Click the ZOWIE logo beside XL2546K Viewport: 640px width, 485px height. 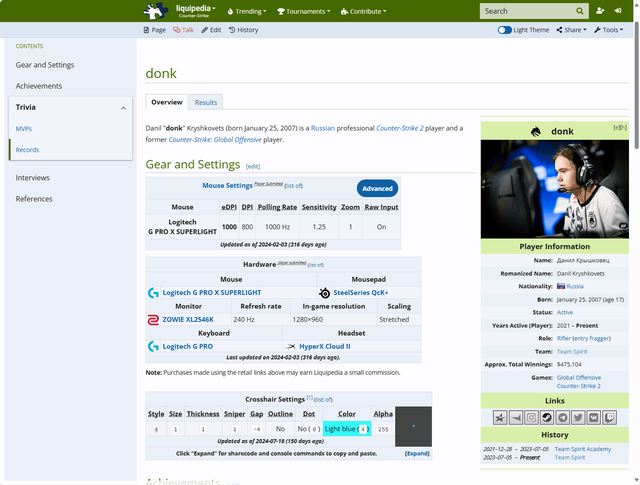click(153, 320)
